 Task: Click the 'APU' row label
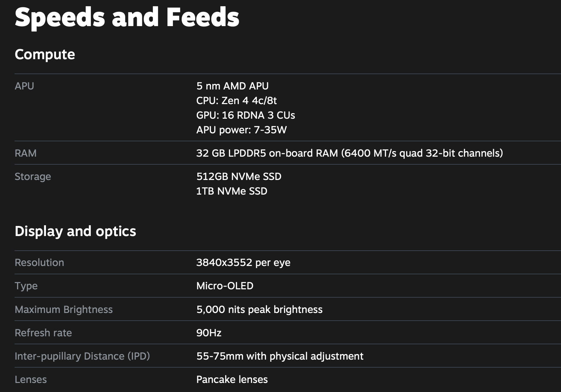click(x=24, y=86)
